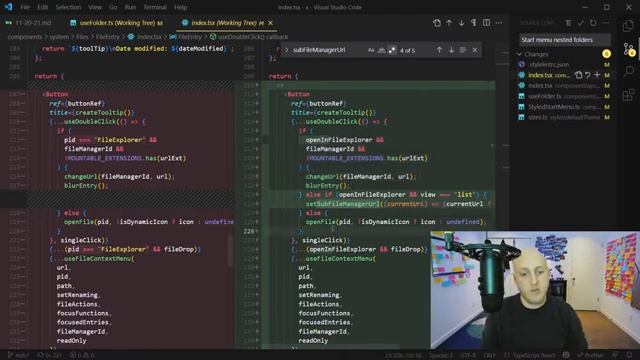
Task: Go to previous change in editor toolbar
Action: [449, 23]
